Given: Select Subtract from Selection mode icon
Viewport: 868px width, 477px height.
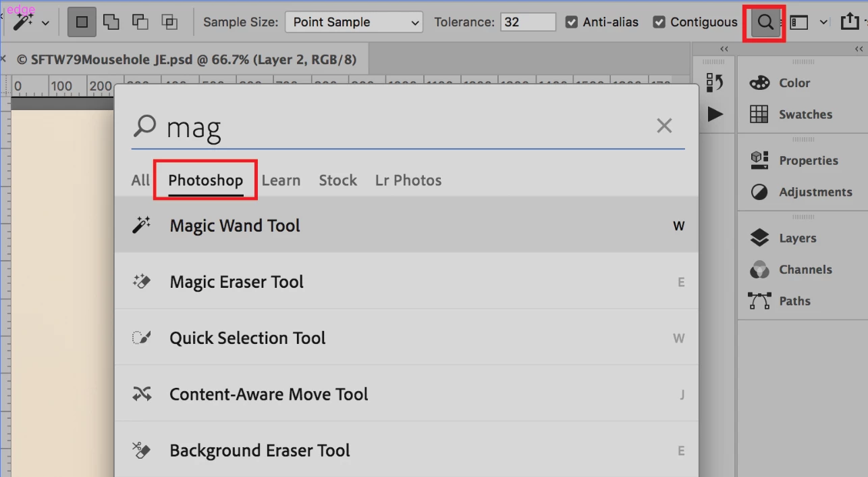Looking at the screenshot, I should (140, 22).
